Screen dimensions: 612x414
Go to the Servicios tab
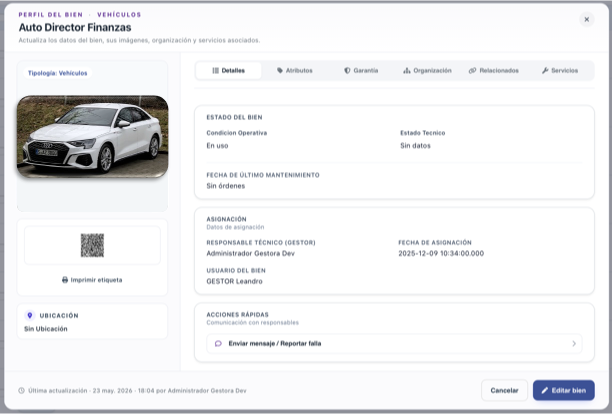point(560,71)
